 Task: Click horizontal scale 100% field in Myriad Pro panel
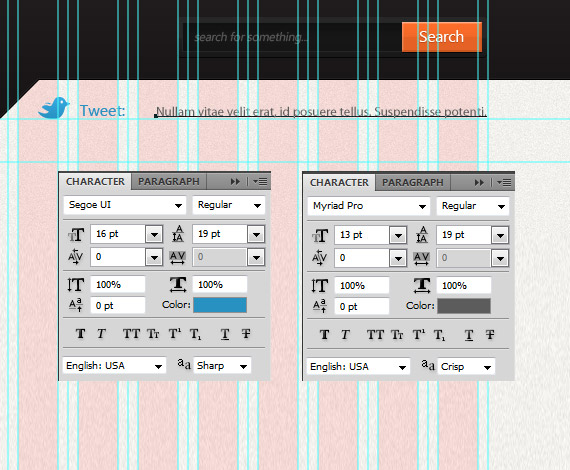pyautogui.click(x=464, y=286)
